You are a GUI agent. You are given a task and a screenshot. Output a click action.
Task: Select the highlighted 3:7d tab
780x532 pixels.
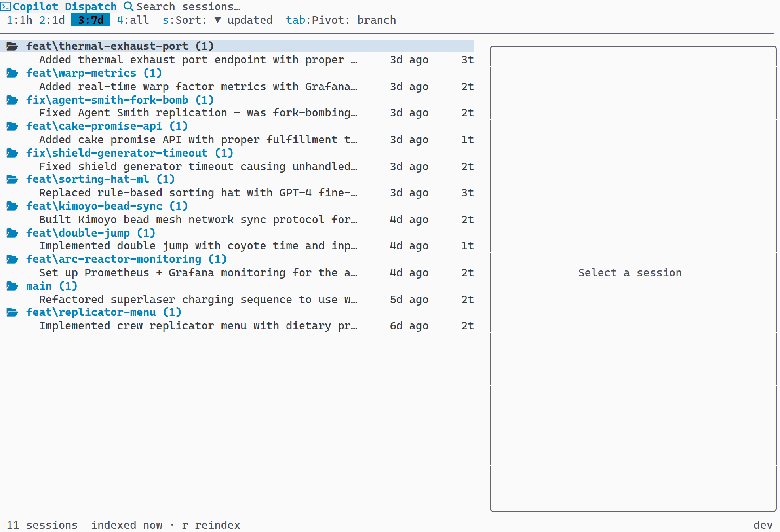90,20
